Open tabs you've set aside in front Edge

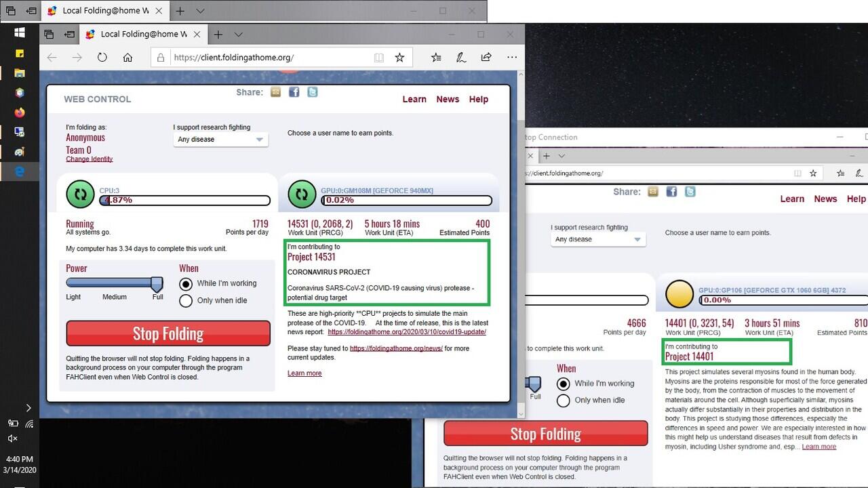pyautogui.click(x=49, y=34)
